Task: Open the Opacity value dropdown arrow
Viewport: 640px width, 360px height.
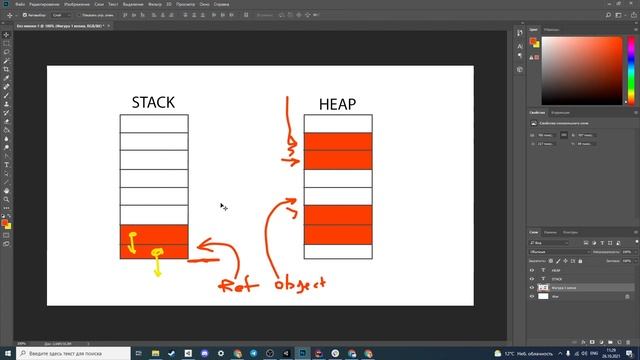Action: click(x=636, y=252)
